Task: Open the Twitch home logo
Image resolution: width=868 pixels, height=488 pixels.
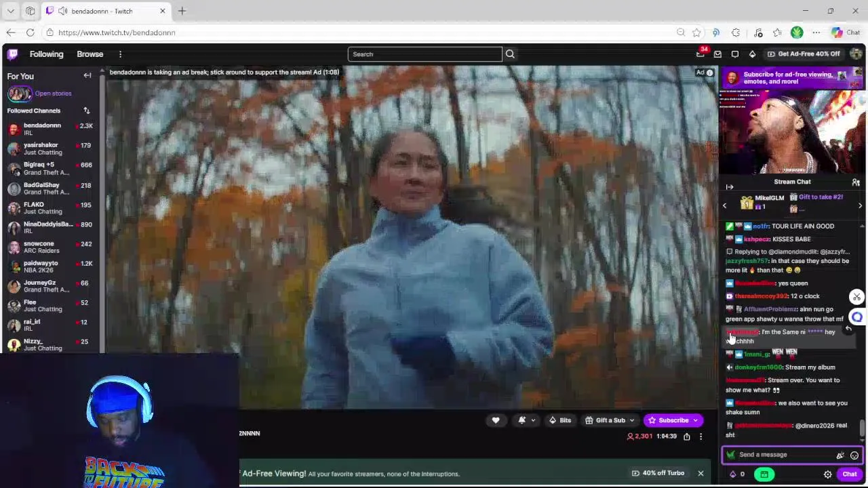Action: pos(12,54)
